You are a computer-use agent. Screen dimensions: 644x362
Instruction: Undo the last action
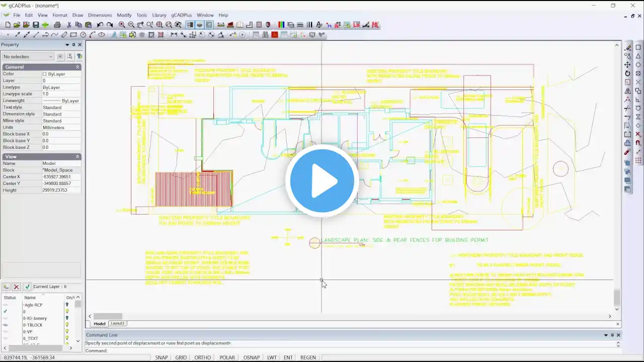(x=100, y=25)
